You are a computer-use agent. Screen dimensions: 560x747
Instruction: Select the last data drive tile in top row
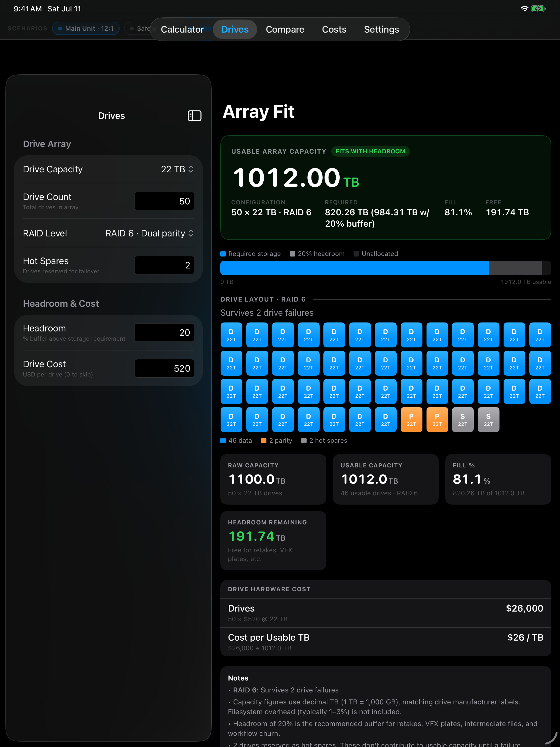[x=540, y=335]
